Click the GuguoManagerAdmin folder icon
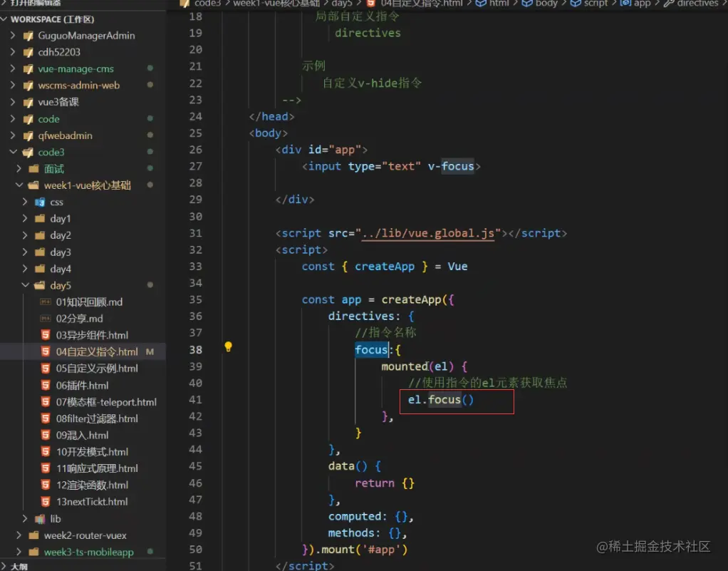728x571 pixels. pyautogui.click(x=28, y=36)
